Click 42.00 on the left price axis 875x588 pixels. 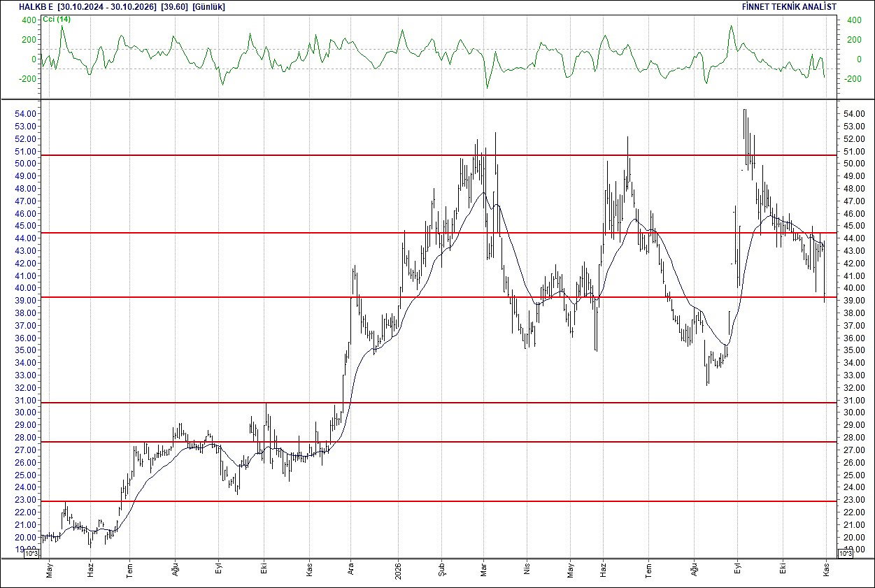[26, 264]
